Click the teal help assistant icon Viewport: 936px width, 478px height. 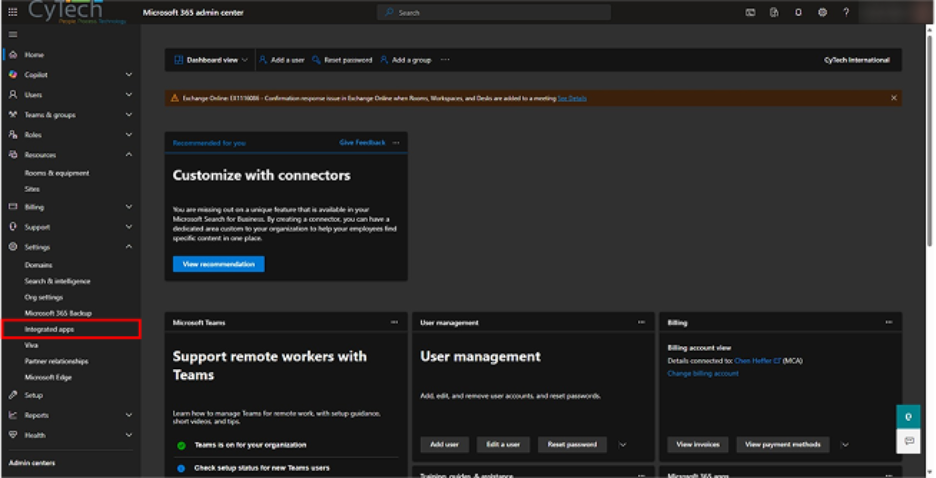click(x=908, y=417)
